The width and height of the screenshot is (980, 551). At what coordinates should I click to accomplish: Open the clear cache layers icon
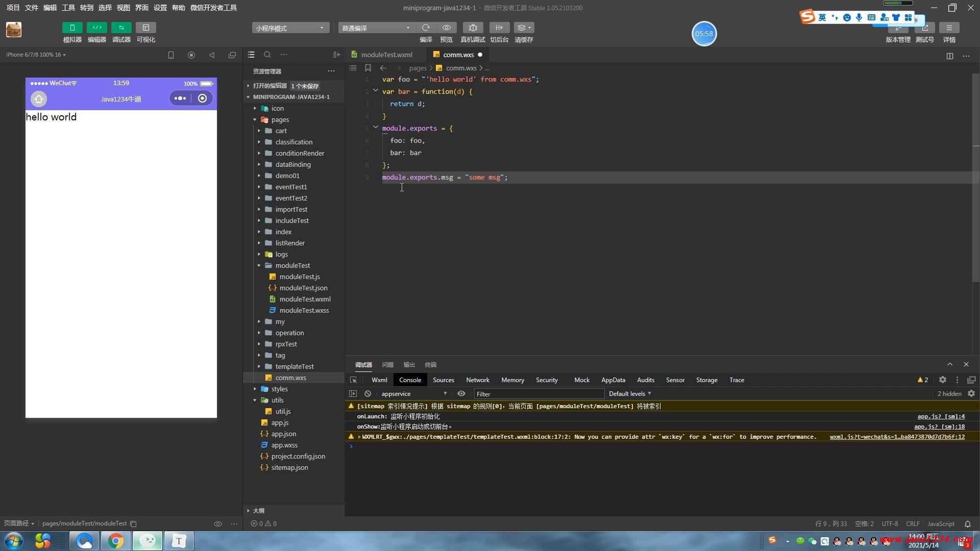[524, 28]
